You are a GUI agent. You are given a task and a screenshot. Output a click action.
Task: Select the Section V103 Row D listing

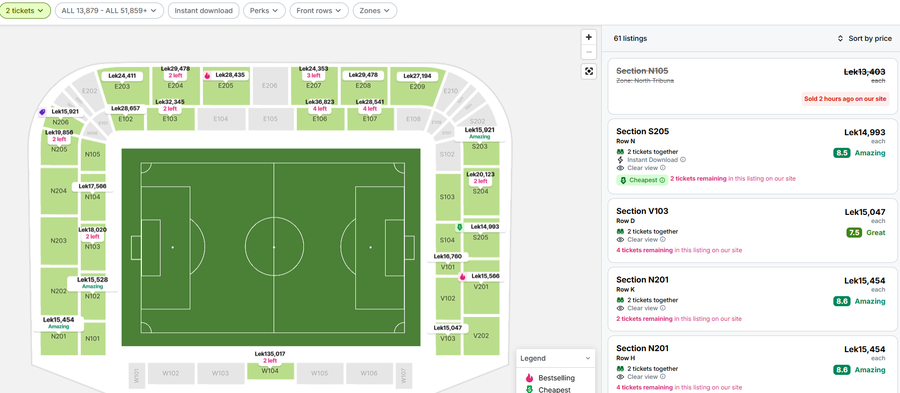tap(753, 231)
